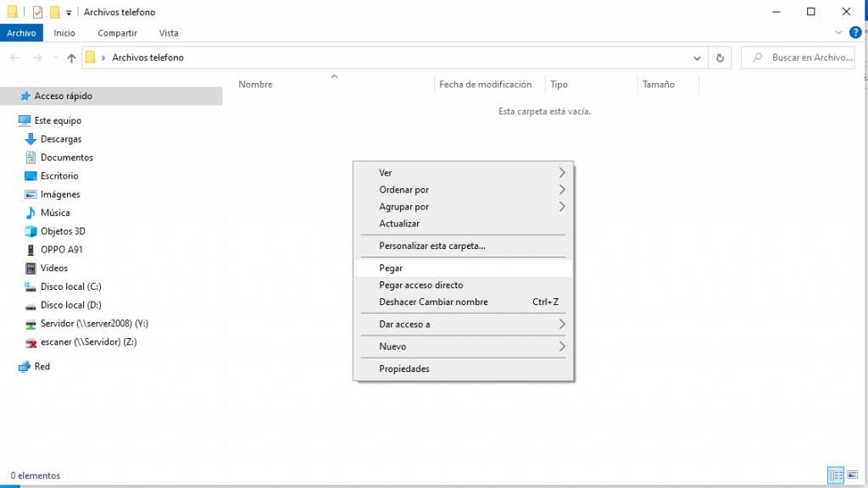Click the Up one level arrow icon
This screenshot has height=488, width=868.
click(x=71, y=58)
